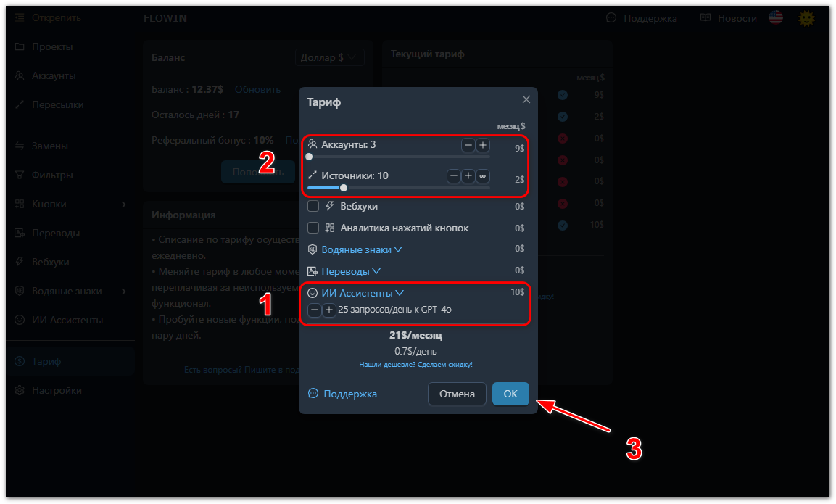Click the Аккаунты slider handle
The height and width of the screenshot is (504, 836).
tap(309, 157)
